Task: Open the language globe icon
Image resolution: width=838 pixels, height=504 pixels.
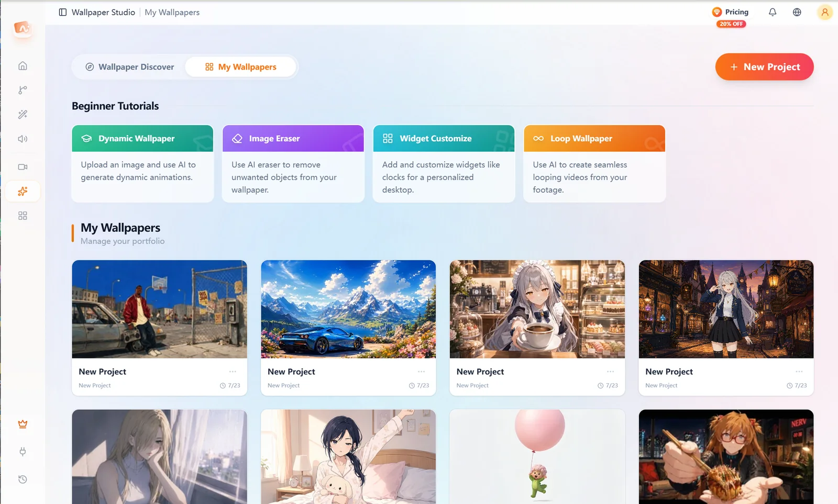Action: pos(797,12)
